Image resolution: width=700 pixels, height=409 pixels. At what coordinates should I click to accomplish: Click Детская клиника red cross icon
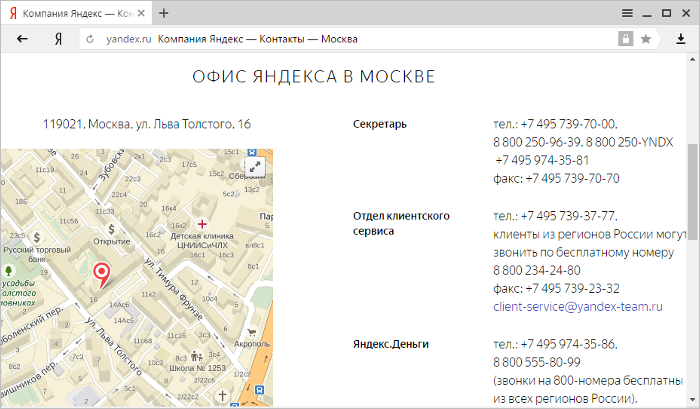pos(202,224)
